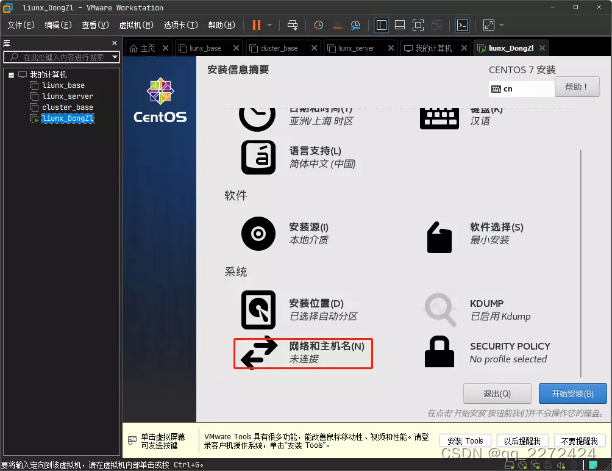Open SECURITY POLICY settings
The width and height of the screenshot is (612, 471).
click(487, 352)
